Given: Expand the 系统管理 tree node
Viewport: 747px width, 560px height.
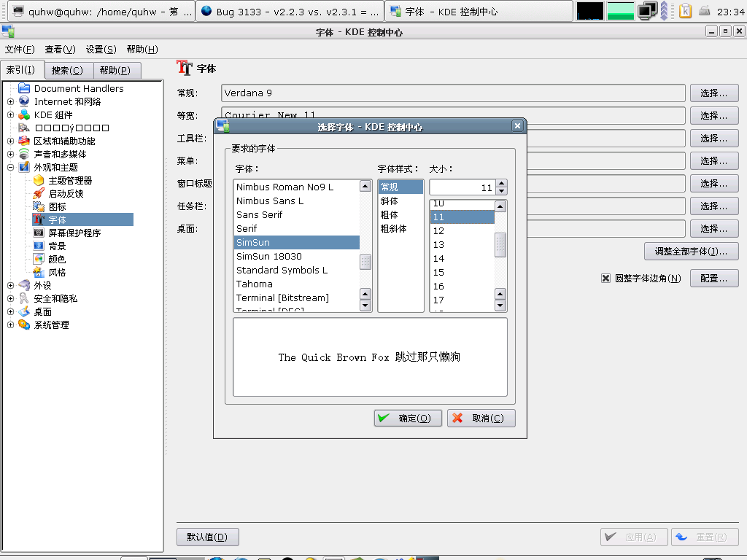Looking at the screenshot, I should [10, 324].
